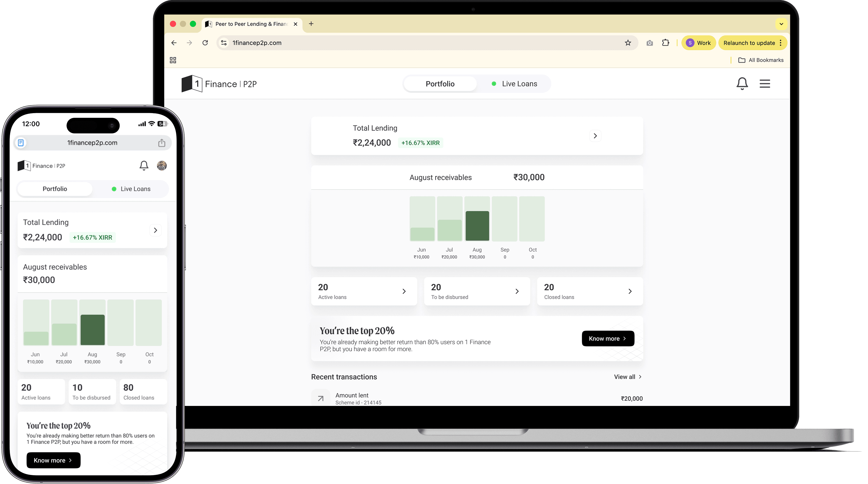Tap Know more button on phone
This screenshot has height=484, width=868.
click(x=53, y=460)
